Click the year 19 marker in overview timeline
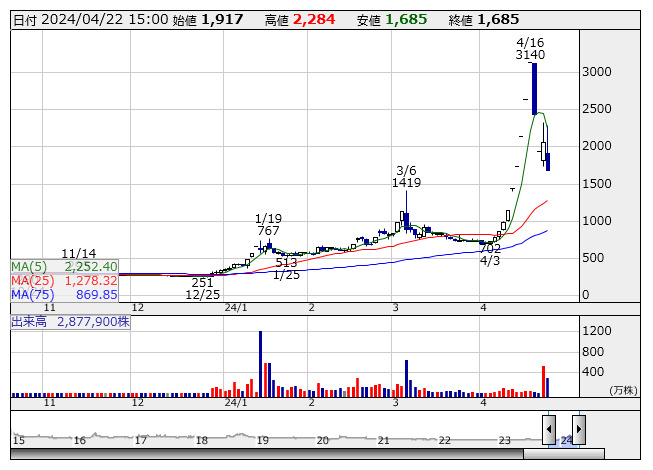Image resolution: width=653 pixels, height=470 pixels. click(262, 440)
